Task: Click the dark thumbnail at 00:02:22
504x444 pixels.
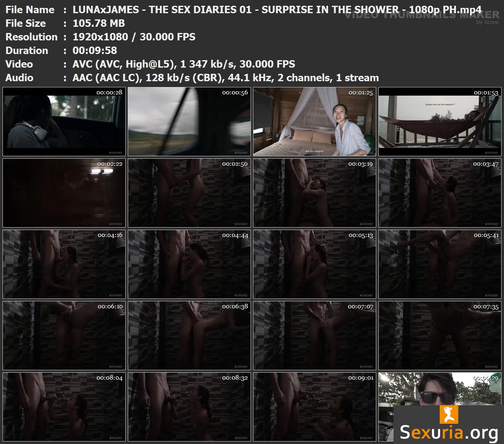Action: coord(64,193)
